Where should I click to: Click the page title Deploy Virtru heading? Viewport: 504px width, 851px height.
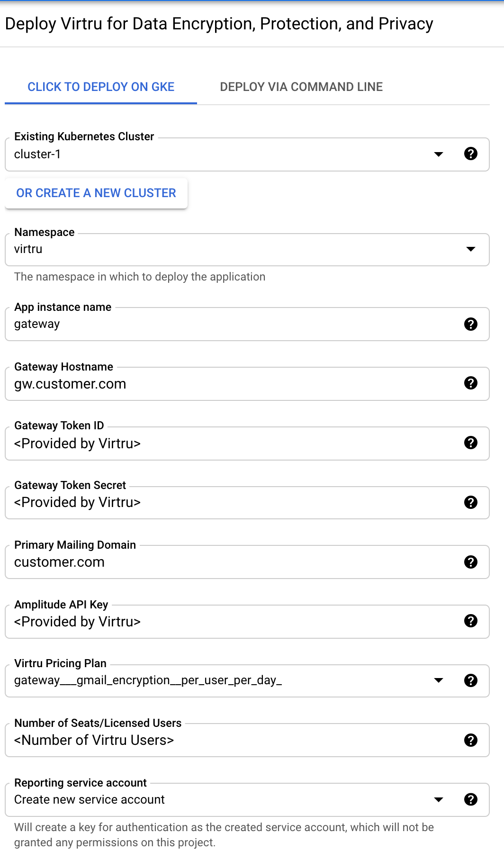tap(219, 24)
